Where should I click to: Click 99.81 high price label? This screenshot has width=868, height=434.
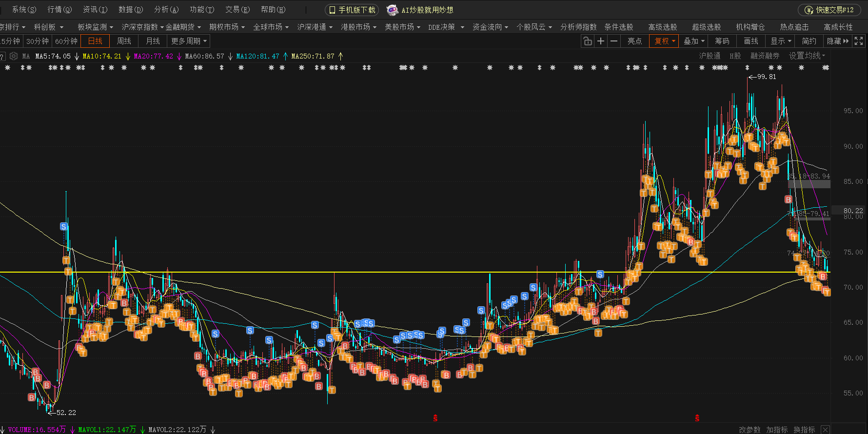pyautogui.click(x=767, y=77)
